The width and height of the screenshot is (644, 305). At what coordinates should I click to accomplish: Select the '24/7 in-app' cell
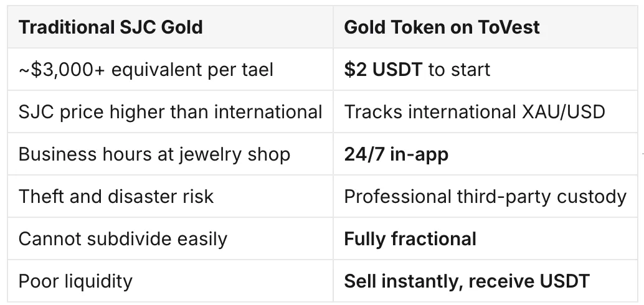click(x=485, y=154)
